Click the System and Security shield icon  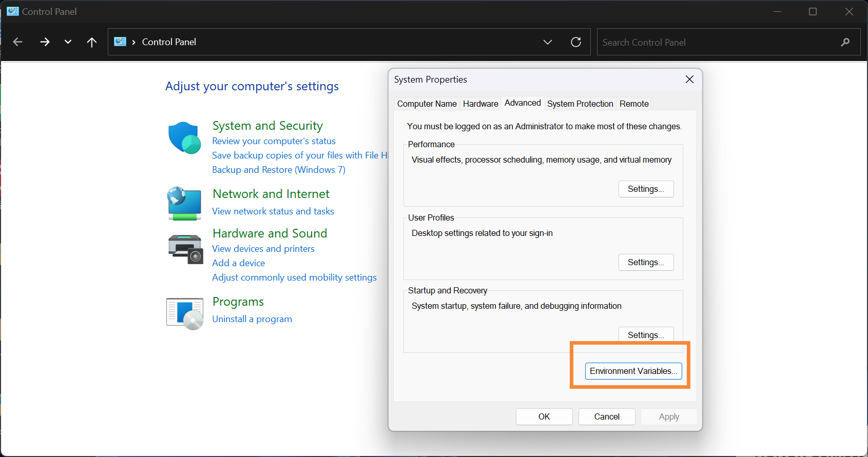[184, 138]
